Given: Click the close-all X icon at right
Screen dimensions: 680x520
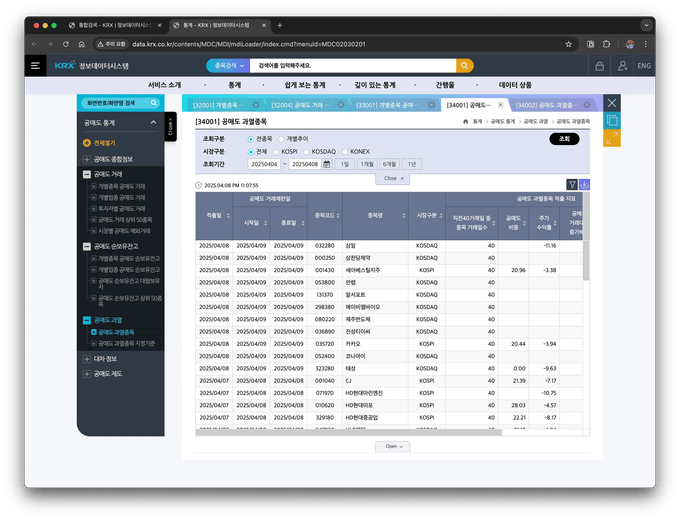Looking at the screenshot, I should [611, 103].
